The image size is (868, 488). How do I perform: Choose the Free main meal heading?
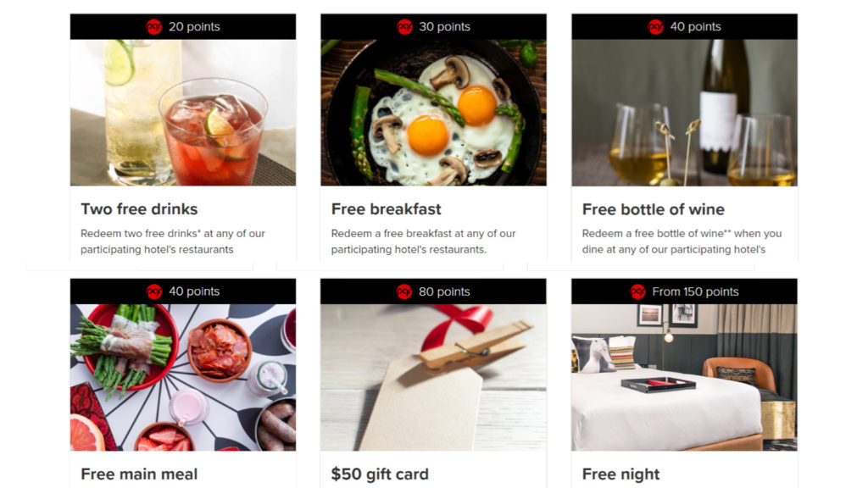point(139,474)
